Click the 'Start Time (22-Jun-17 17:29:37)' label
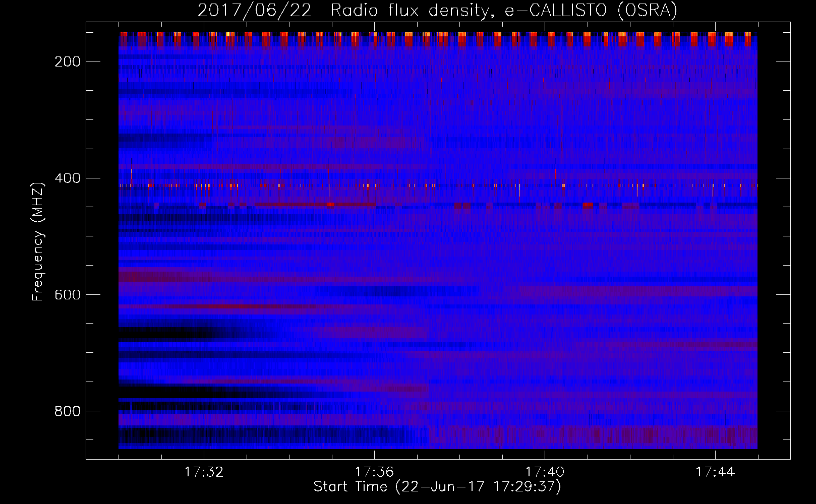 click(x=437, y=487)
